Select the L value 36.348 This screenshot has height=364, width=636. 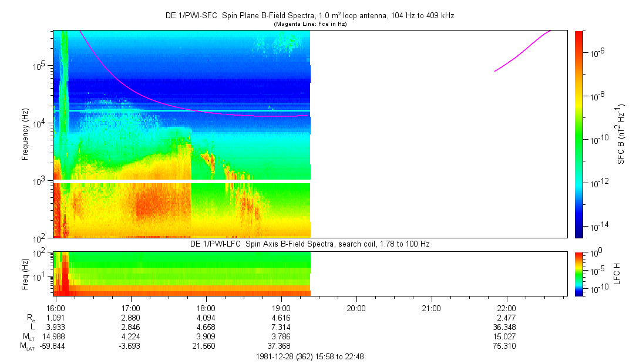[x=506, y=326]
